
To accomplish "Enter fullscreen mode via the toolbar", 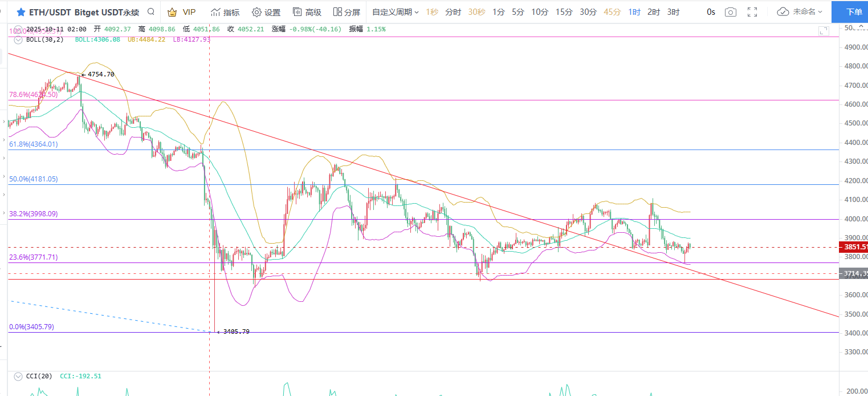I will (752, 12).
